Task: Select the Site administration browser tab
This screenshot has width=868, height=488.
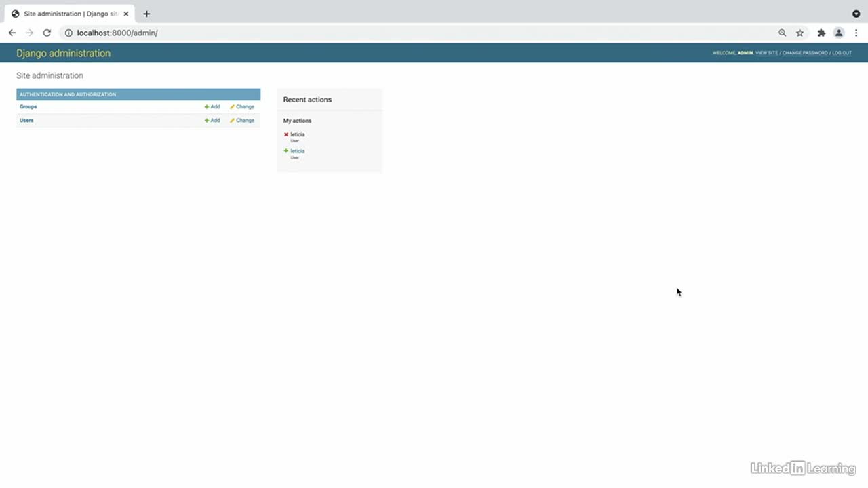Action: [71, 14]
